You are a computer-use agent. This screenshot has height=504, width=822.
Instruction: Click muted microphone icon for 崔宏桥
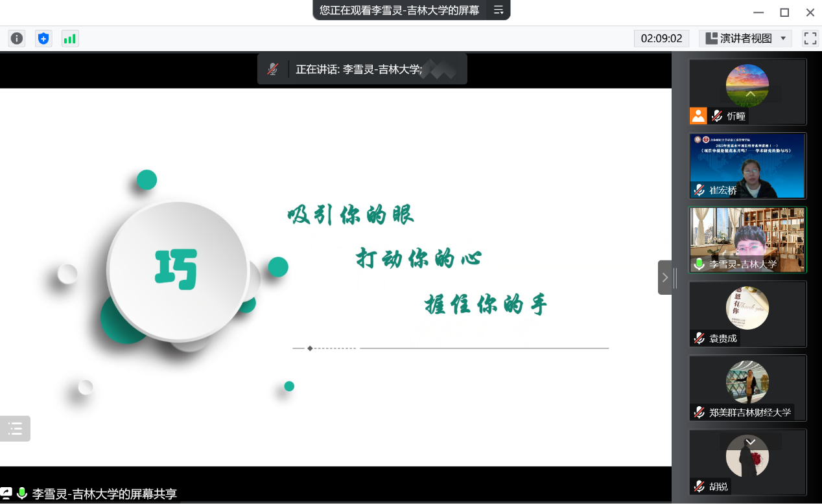(x=699, y=190)
